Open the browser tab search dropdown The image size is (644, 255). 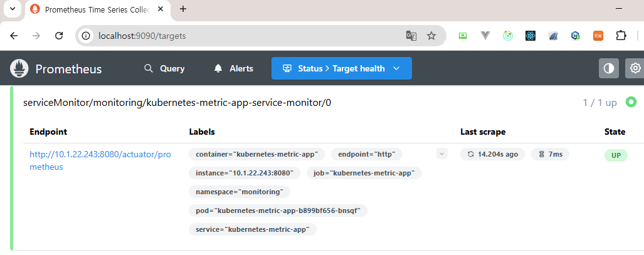pos(12,9)
